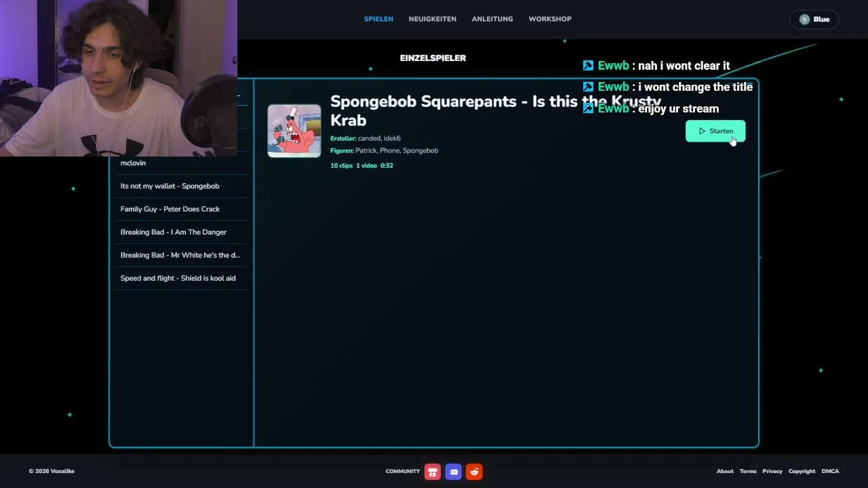Viewport: 868px width, 488px height.
Task: Open the Reddit community icon
Action: pyautogui.click(x=474, y=472)
